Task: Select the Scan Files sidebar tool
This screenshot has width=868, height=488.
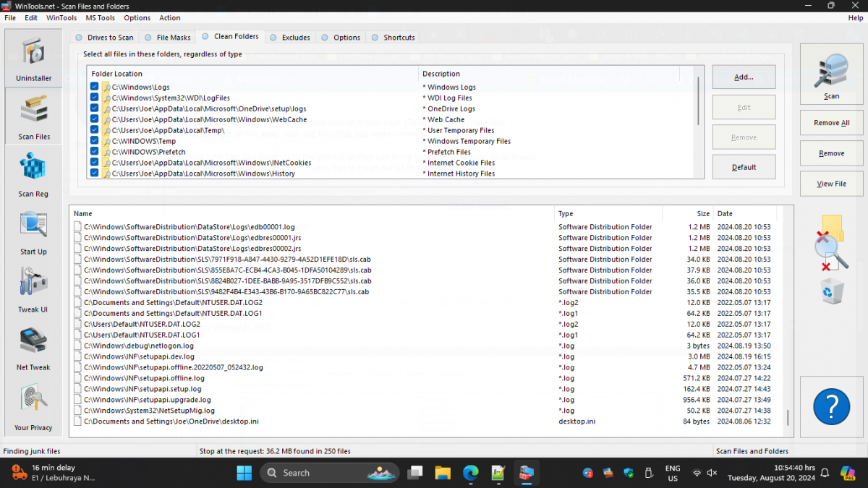Action: pos(33,116)
